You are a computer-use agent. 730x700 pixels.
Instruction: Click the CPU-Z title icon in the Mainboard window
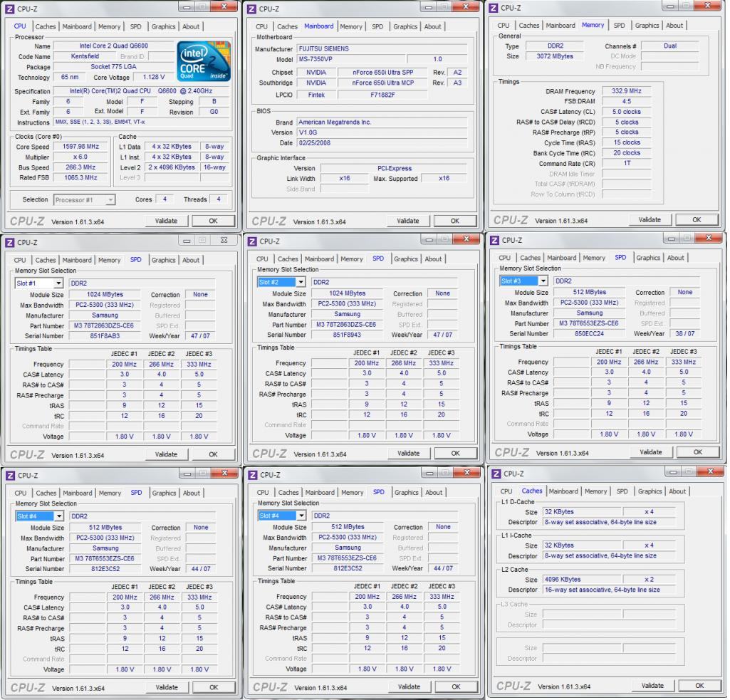(252, 9)
